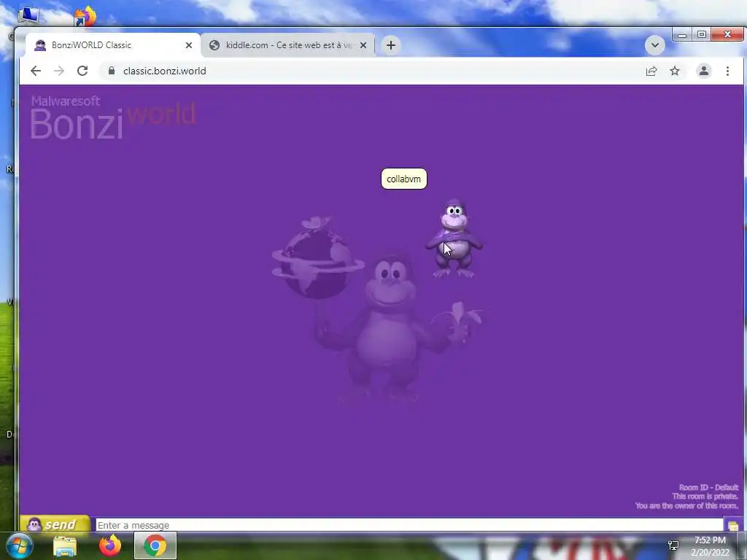
Task: Click the Chrome taskbar icon
Action: pyautogui.click(x=155, y=545)
